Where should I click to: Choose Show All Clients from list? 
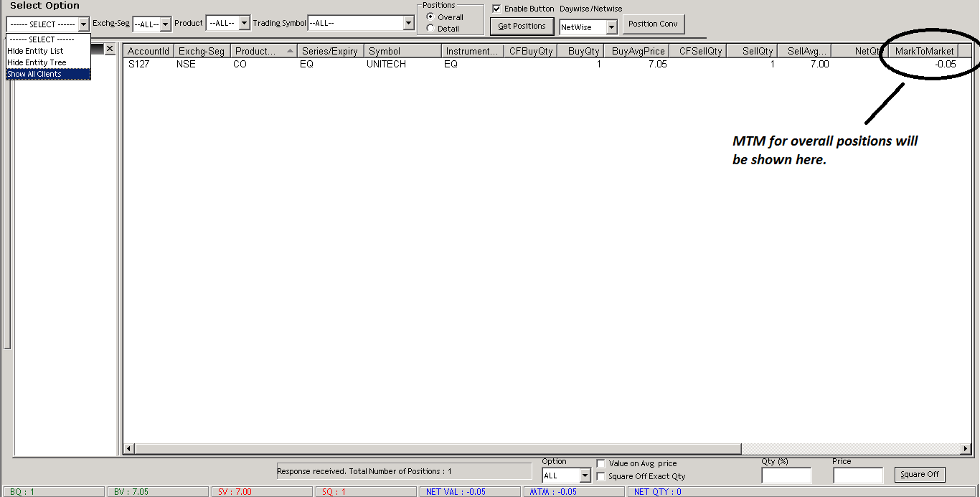click(48, 74)
